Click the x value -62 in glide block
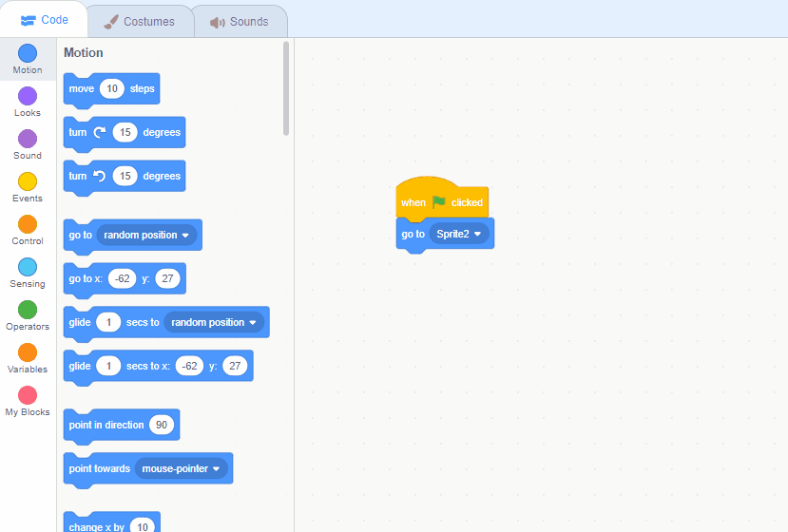The height and width of the screenshot is (532, 788). [x=189, y=366]
